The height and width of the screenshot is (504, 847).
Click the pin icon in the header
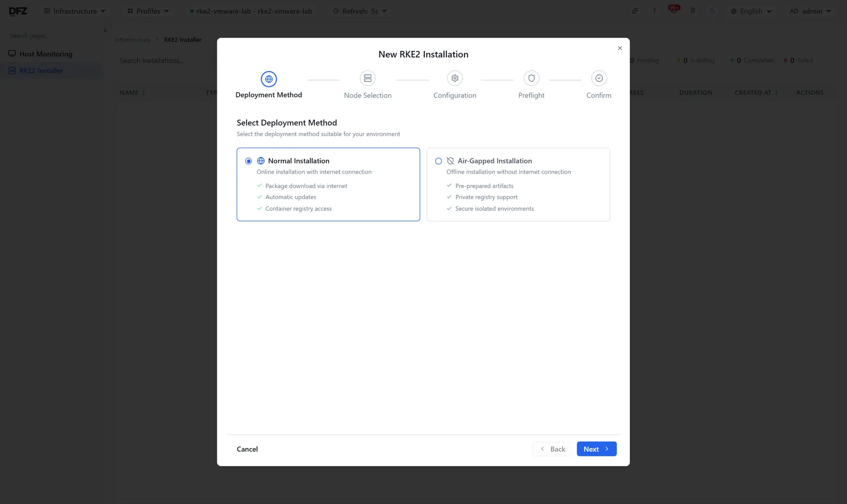click(693, 11)
